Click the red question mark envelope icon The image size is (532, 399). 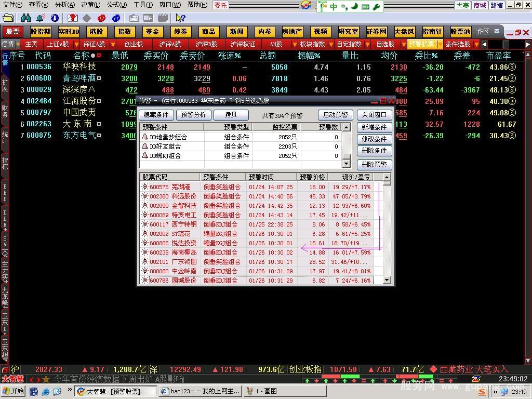(72, 18)
